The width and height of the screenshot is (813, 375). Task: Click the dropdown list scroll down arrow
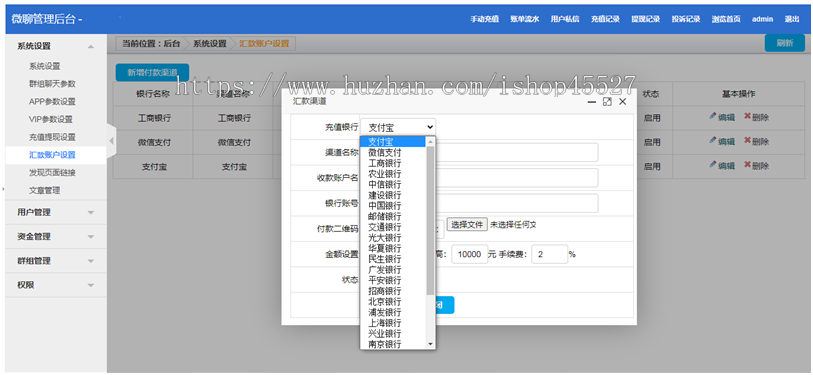[x=430, y=344]
